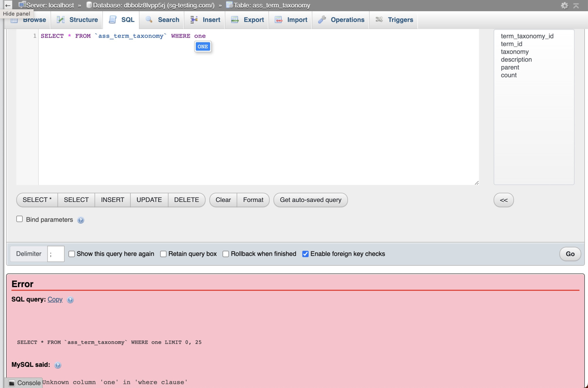Click the page settings gear icon
The width and height of the screenshot is (588, 388).
click(x=564, y=5)
